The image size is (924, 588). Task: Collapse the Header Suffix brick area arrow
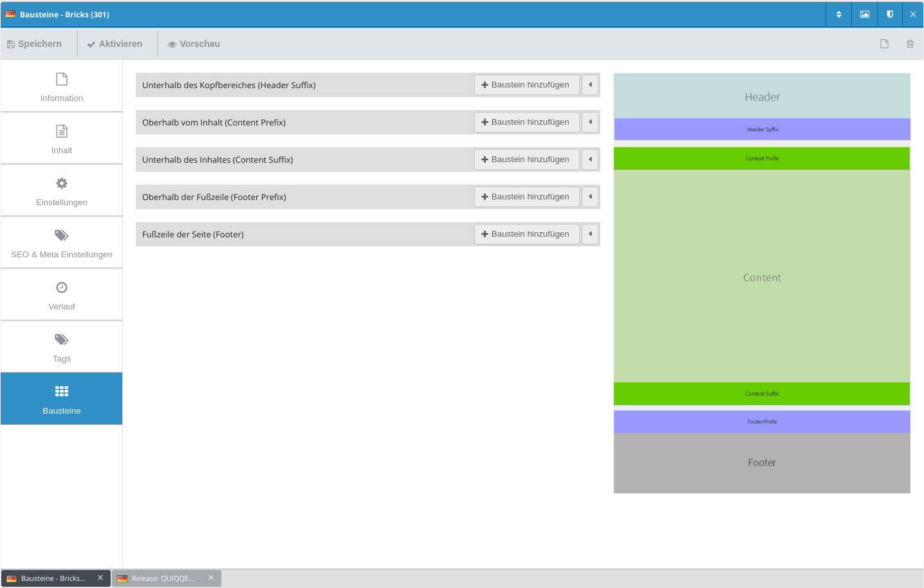(x=590, y=85)
